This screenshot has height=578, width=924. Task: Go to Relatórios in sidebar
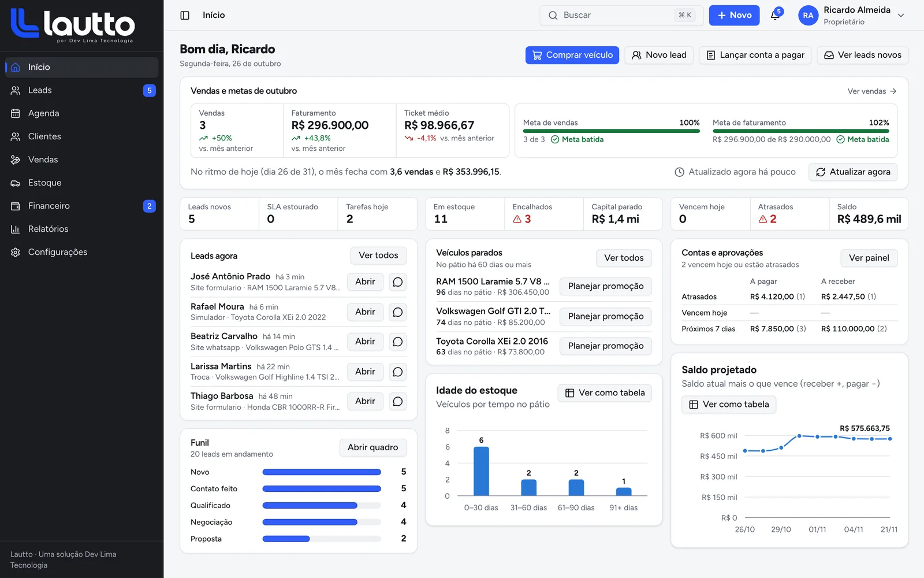coord(82,229)
